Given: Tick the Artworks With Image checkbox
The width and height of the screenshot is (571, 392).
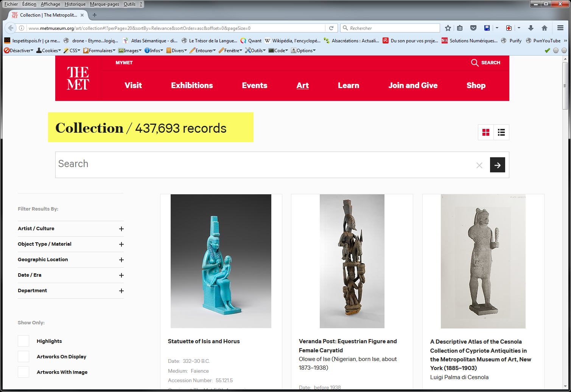Looking at the screenshot, I should (x=23, y=372).
